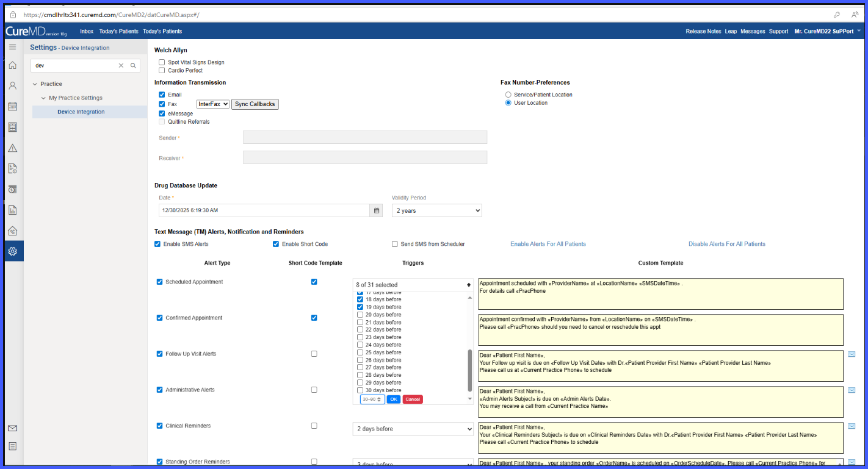Click envelope icon beside Follow Up template

pos(852,354)
